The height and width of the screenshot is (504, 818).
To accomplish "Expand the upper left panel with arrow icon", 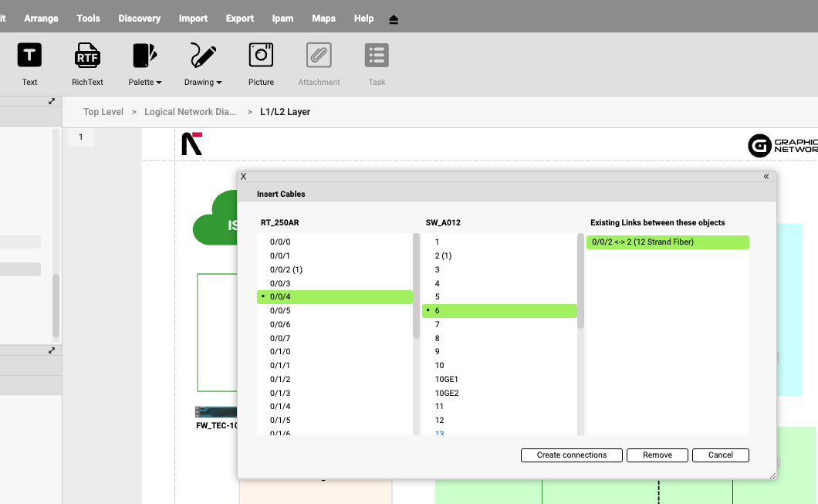I will pyautogui.click(x=52, y=101).
